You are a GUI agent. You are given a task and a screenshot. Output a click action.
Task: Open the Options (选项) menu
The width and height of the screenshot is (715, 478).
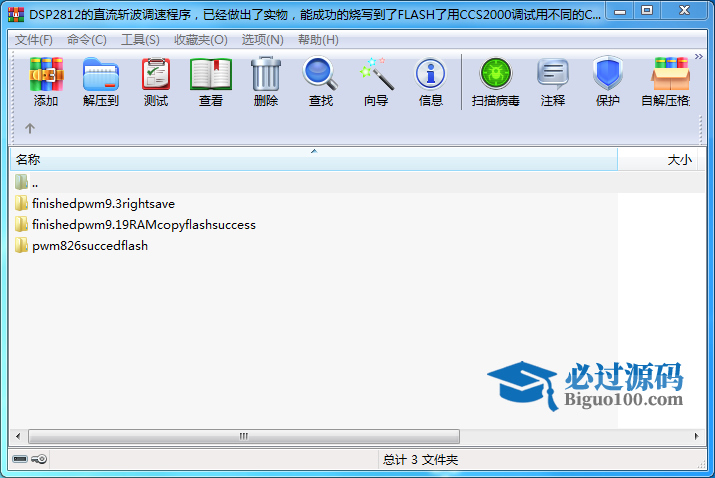click(263, 40)
